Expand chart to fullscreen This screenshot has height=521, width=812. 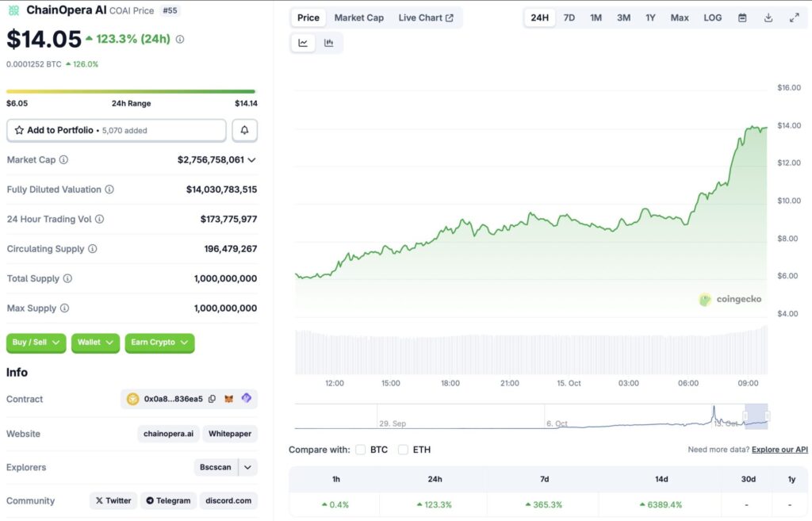click(x=794, y=17)
